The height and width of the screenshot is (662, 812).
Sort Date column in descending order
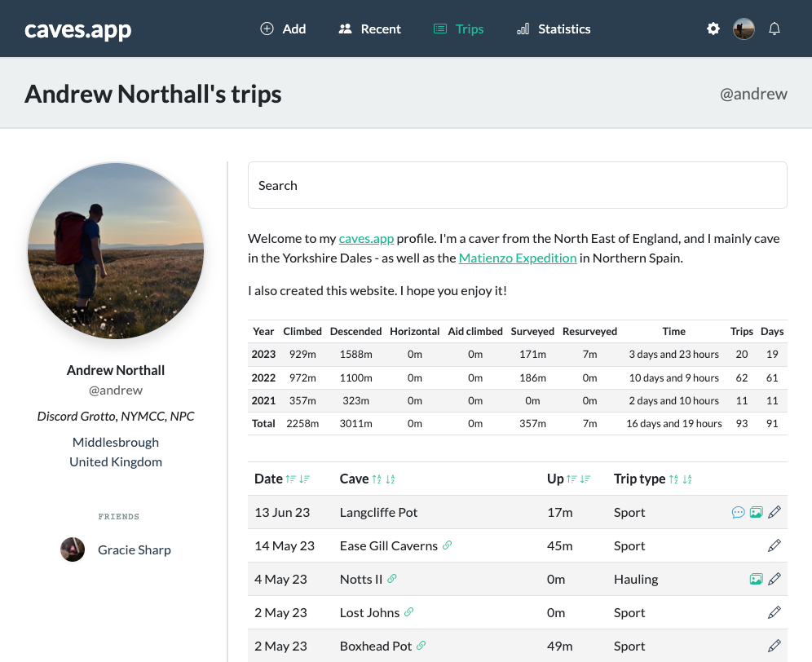coord(305,479)
